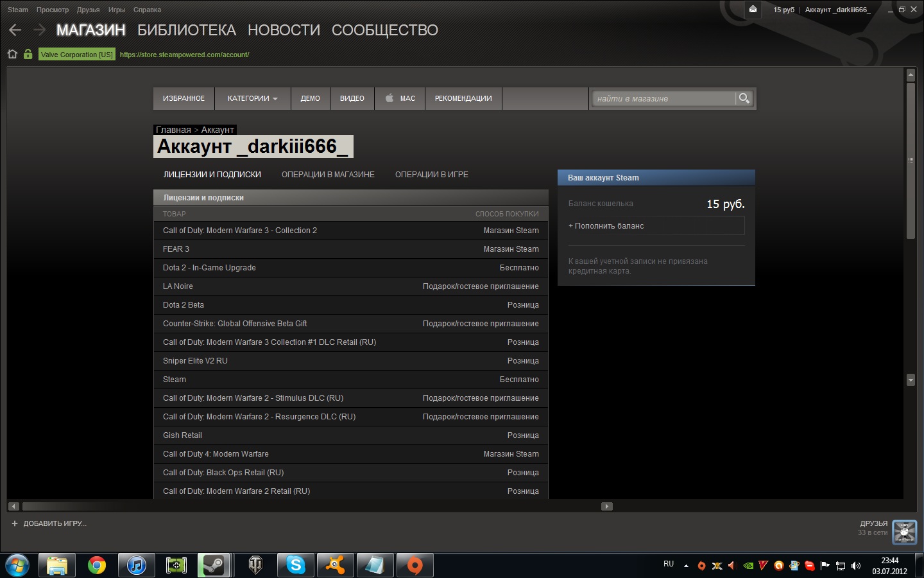The width and height of the screenshot is (924, 578).
Task: Go back with the left arrow
Action: [15, 30]
